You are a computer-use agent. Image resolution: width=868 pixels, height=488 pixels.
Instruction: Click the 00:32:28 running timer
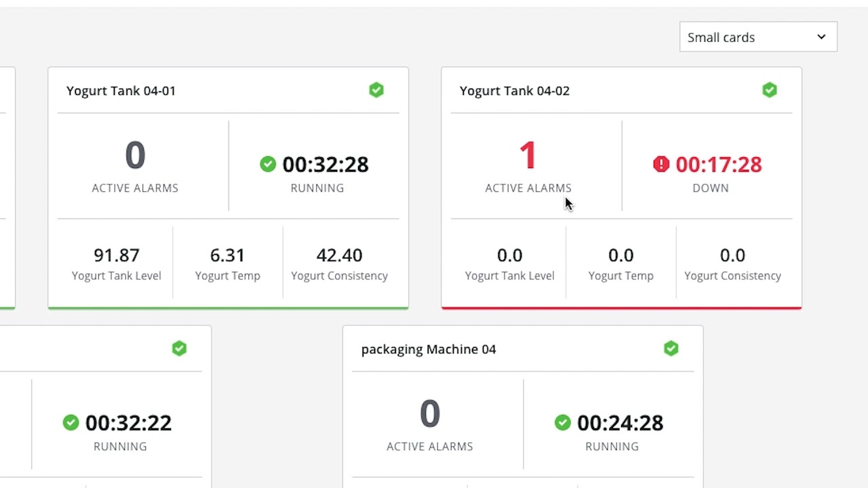(325, 164)
